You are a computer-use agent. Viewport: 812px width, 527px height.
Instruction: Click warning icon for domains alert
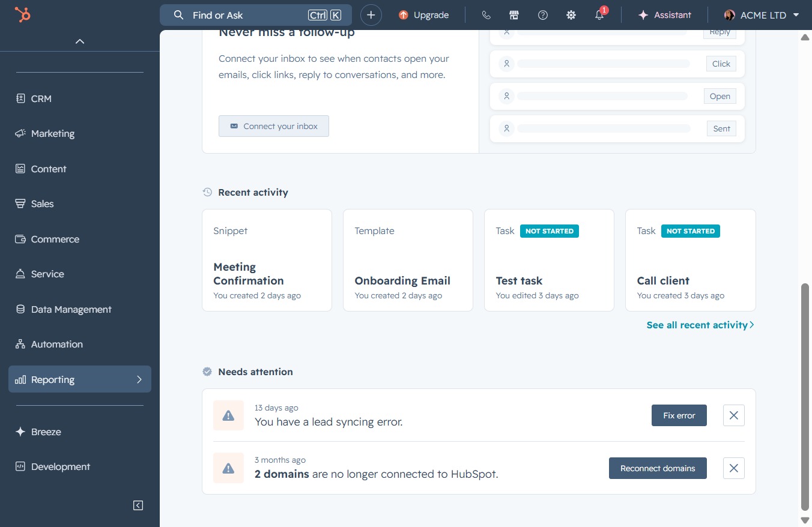pos(228,468)
